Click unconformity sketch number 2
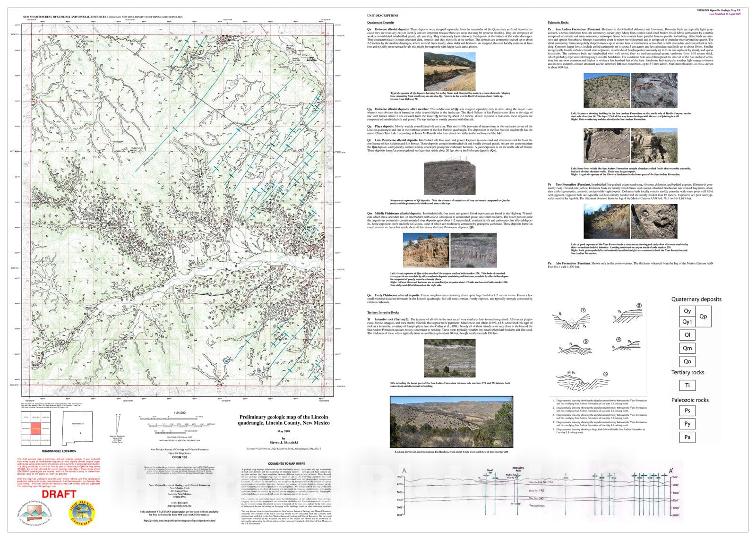Image resolution: width=756 pixels, height=540 pixels. [628, 314]
